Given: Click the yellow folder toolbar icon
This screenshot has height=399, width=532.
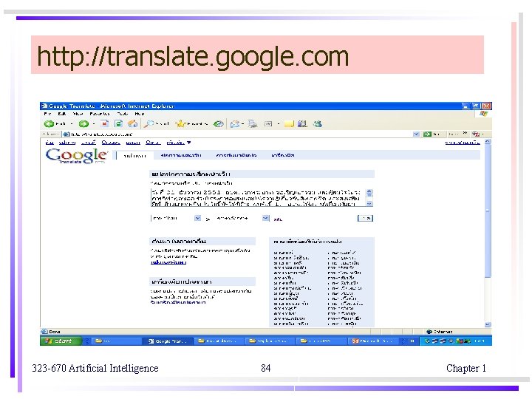Looking at the screenshot, I should [289, 124].
